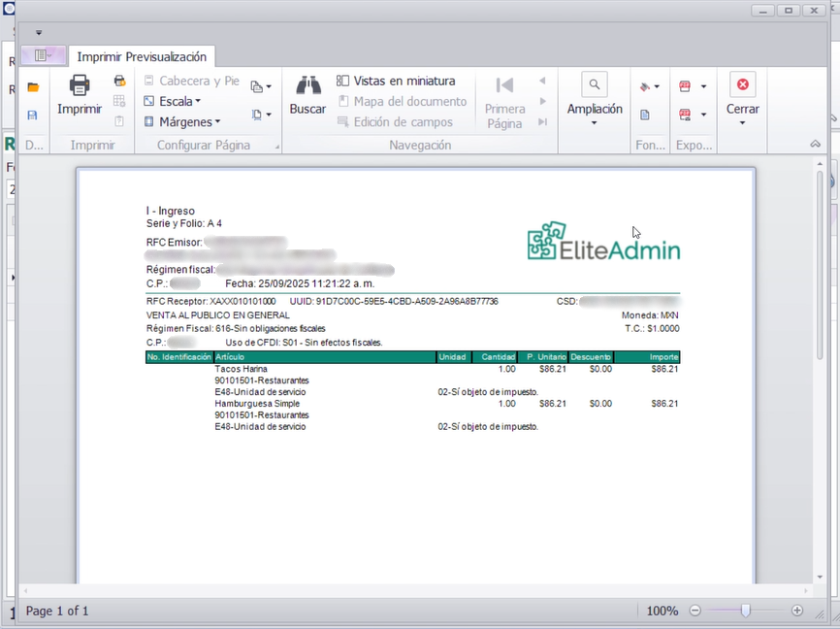Click the last page navigation arrow
This screenshot has height=629, width=840.
click(x=542, y=122)
